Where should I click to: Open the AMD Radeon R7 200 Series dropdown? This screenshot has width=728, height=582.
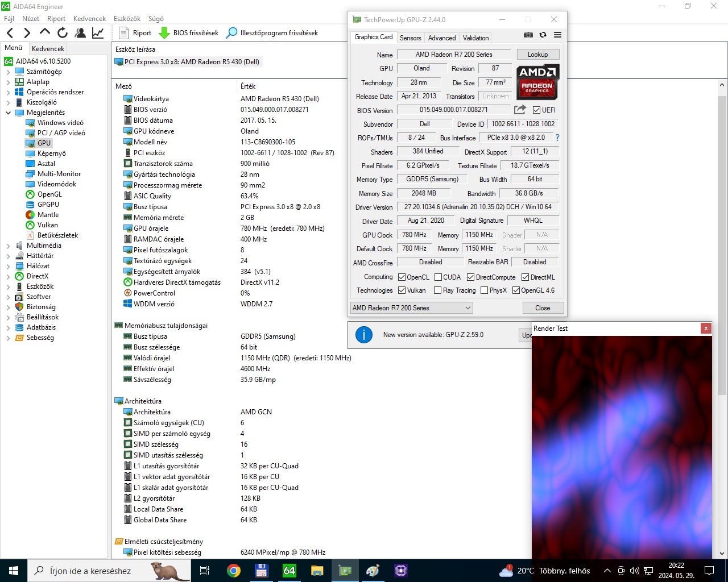click(412, 307)
